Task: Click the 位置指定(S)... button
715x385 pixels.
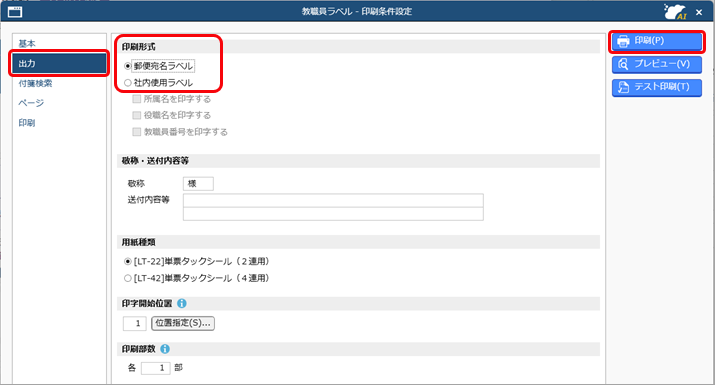Action: click(x=183, y=323)
